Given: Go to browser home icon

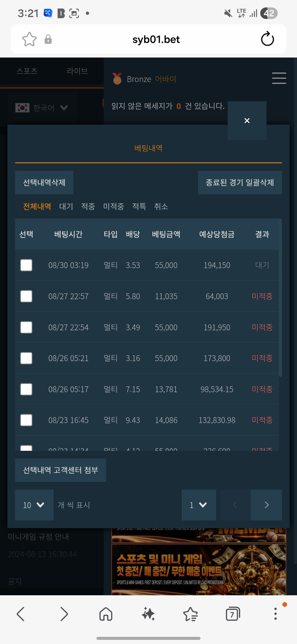Looking at the screenshot, I should coord(106,614).
